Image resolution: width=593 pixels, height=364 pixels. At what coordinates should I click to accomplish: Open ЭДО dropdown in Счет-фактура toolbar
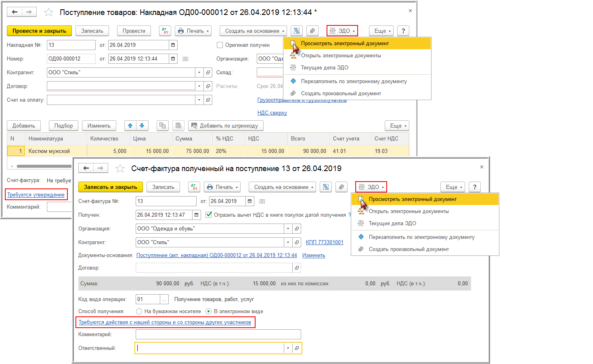(x=371, y=187)
